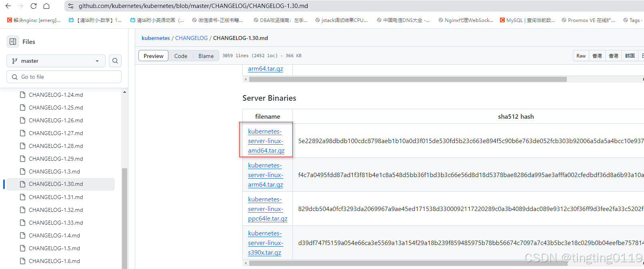Screen dimensions: 644x269
Task: Download kubernetes-server-linux-amd64.tar.gz
Action: [266, 141]
